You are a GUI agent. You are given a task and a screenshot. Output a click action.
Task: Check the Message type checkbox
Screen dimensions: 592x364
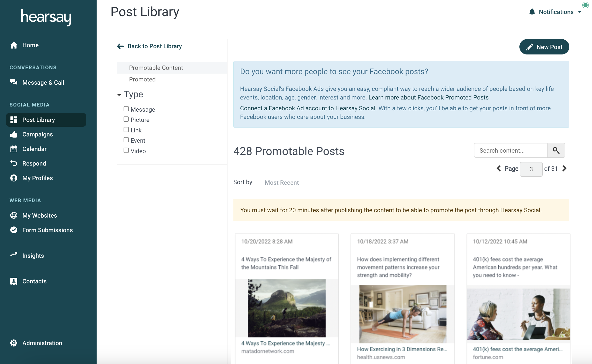pyautogui.click(x=126, y=109)
